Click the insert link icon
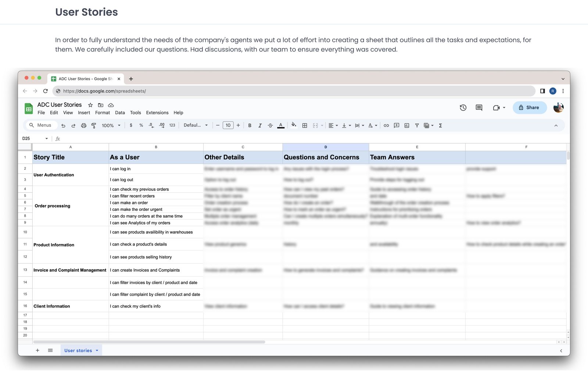Screen dimensions: 588x373 click(386, 125)
